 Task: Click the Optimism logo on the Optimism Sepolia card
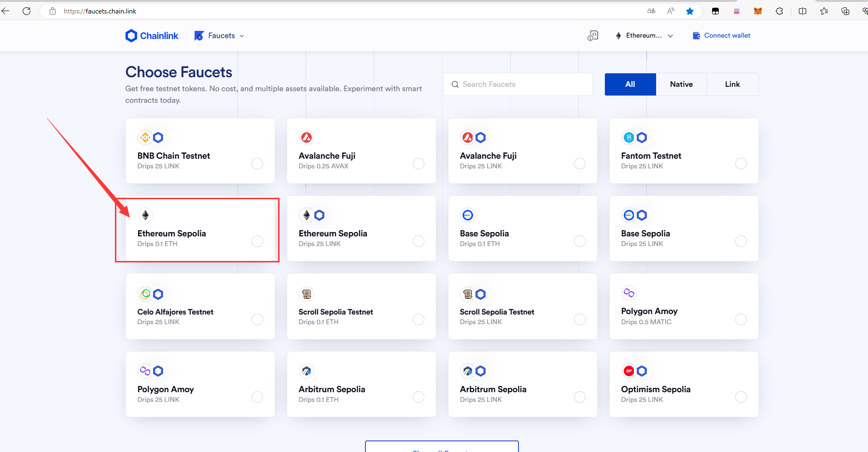coord(629,371)
